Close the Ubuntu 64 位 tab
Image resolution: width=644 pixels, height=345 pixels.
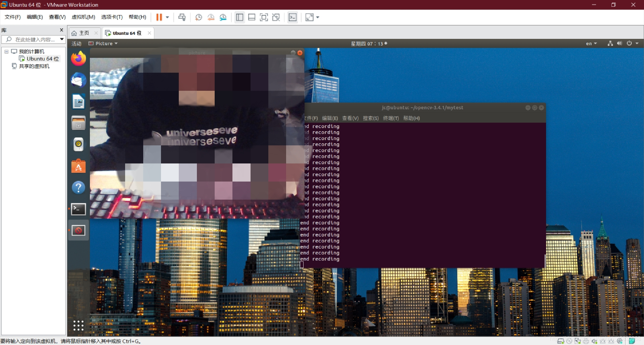pyautogui.click(x=149, y=33)
